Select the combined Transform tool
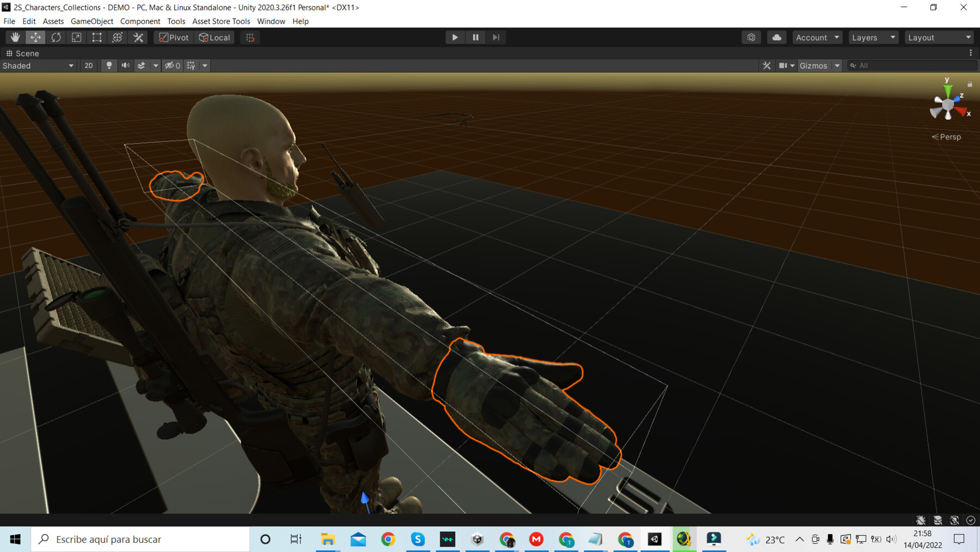The width and height of the screenshot is (980, 552). [117, 38]
